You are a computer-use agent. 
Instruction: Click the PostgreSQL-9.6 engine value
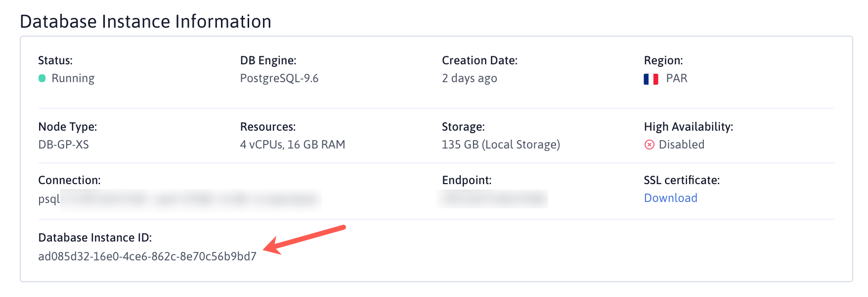point(279,78)
